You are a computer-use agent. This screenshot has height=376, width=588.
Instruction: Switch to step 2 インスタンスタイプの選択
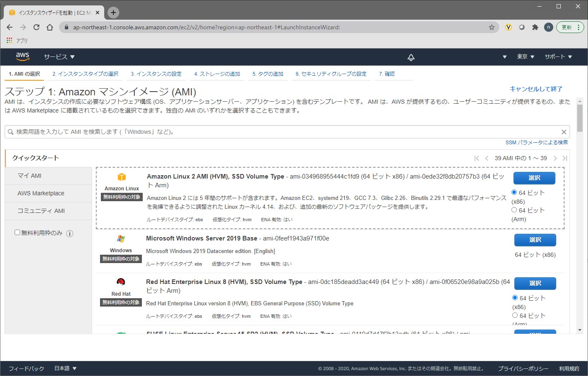(x=85, y=74)
